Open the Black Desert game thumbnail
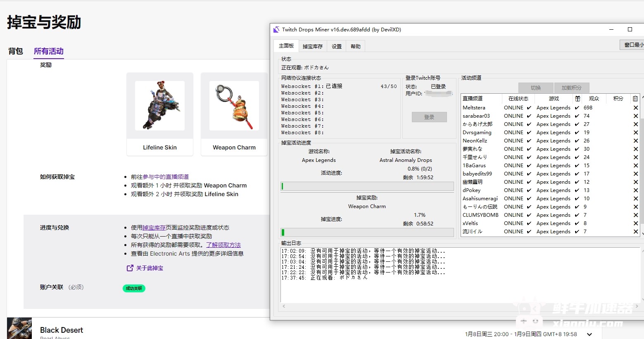The image size is (644, 339). coord(19,328)
